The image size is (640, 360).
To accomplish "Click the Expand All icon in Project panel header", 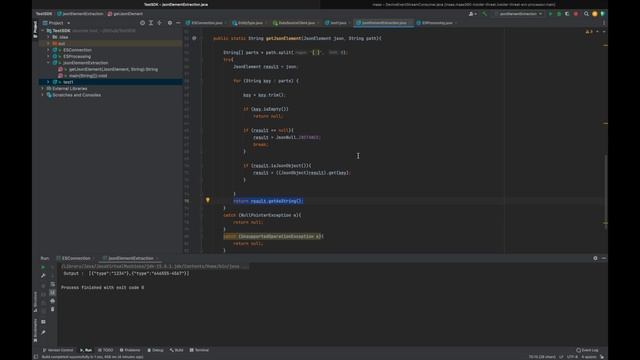I will (x=151, y=23).
